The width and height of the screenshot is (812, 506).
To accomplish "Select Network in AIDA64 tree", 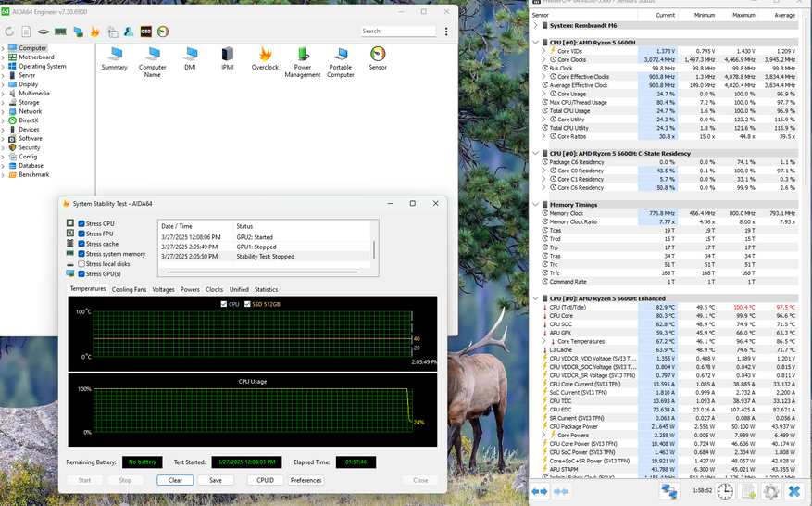I will coord(31,111).
